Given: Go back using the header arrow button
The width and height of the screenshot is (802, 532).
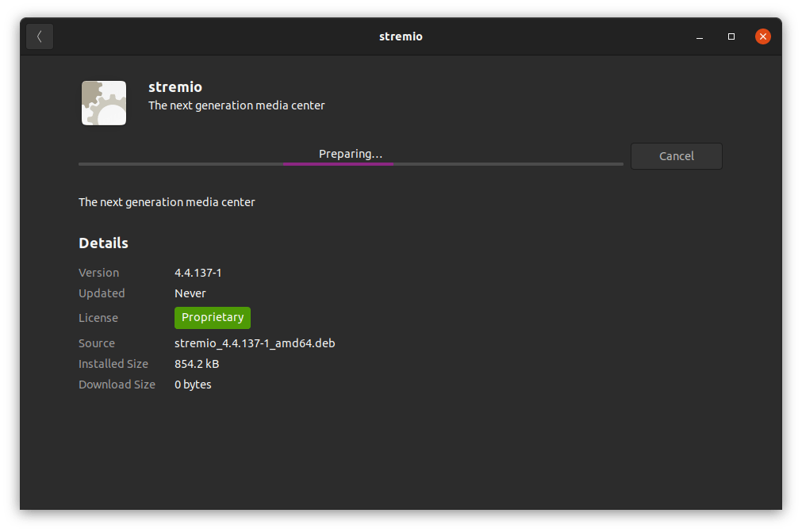Looking at the screenshot, I should pos(40,36).
